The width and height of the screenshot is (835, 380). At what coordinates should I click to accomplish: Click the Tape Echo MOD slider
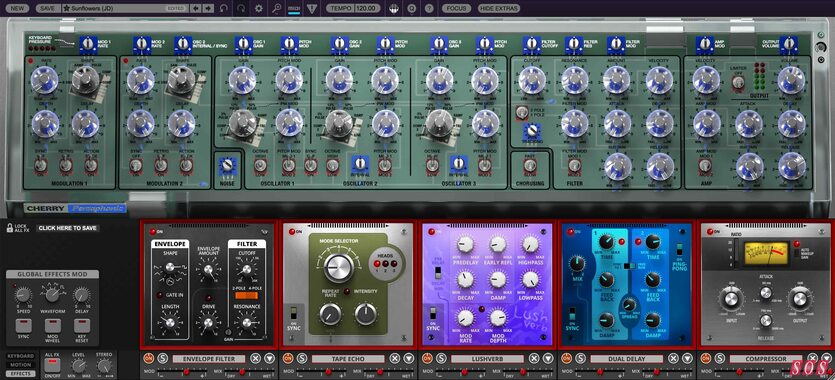click(x=321, y=371)
